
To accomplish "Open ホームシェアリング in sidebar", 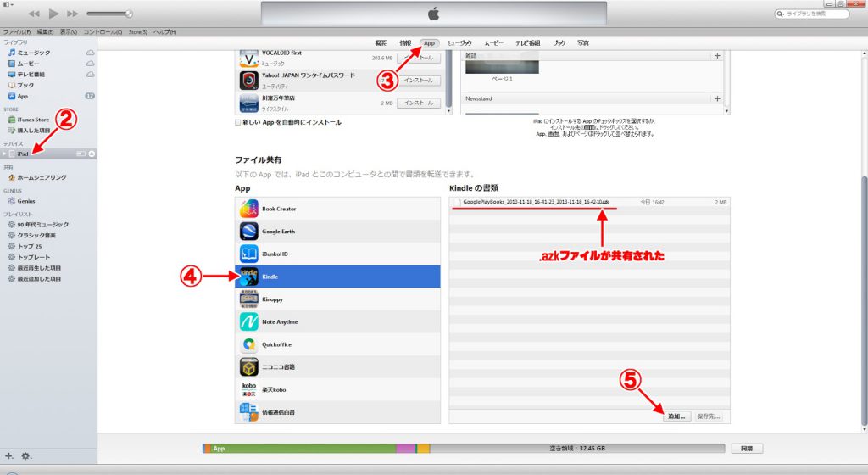I will [x=37, y=178].
